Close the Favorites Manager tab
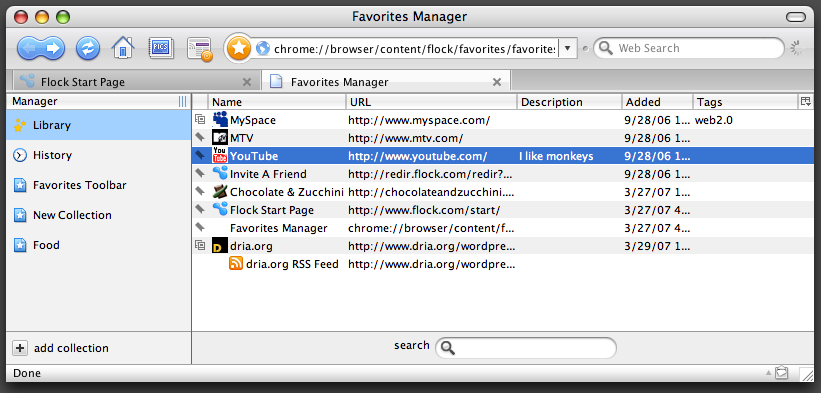This screenshot has height=393, width=821. [x=497, y=82]
